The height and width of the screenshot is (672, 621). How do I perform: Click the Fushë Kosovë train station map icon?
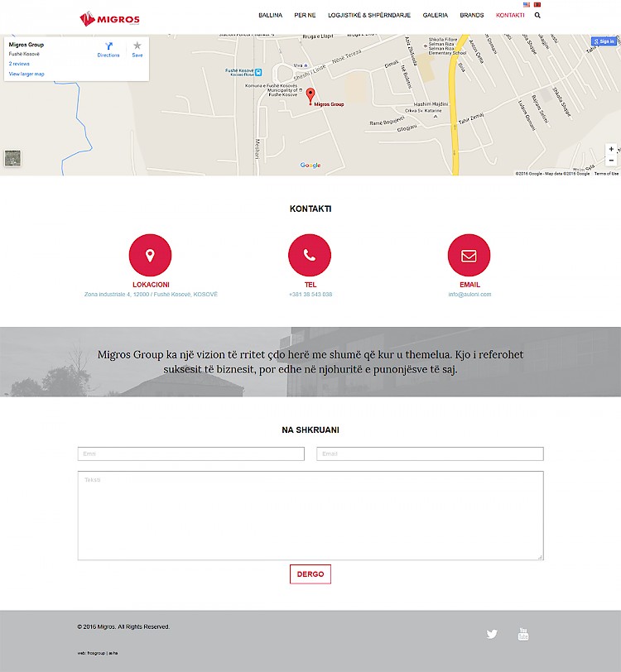[258, 73]
